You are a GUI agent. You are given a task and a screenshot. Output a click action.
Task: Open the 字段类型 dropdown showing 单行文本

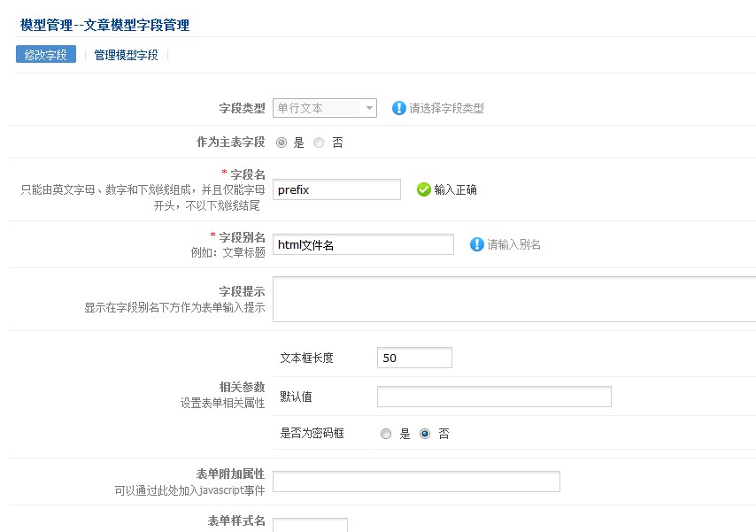click(x=325, y=108)
